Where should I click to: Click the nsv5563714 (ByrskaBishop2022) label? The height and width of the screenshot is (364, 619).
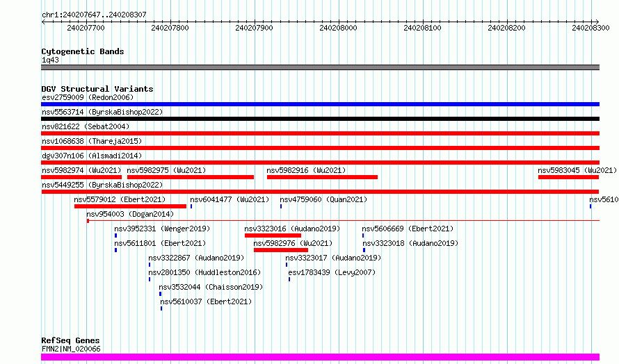click(x=102, y=112)
